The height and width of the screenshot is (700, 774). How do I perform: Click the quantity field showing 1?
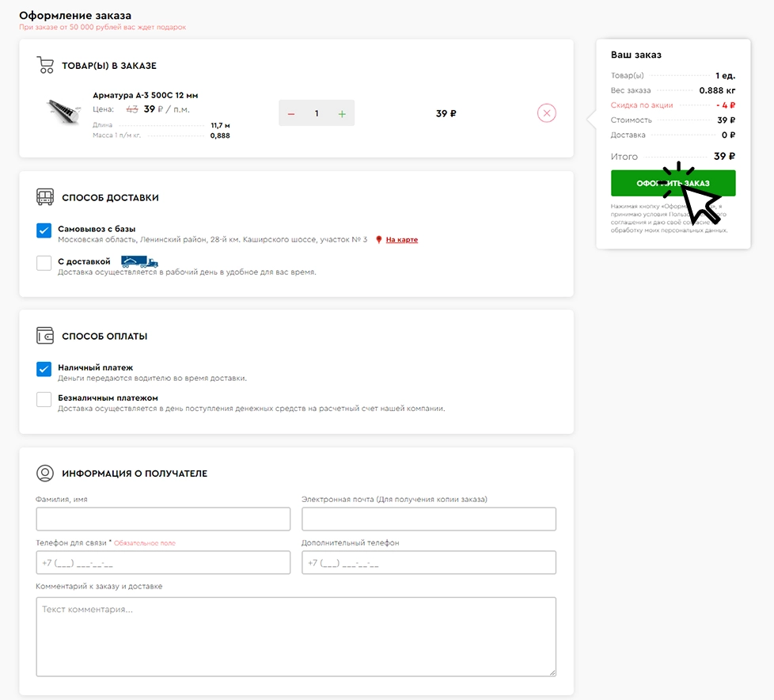317,113
